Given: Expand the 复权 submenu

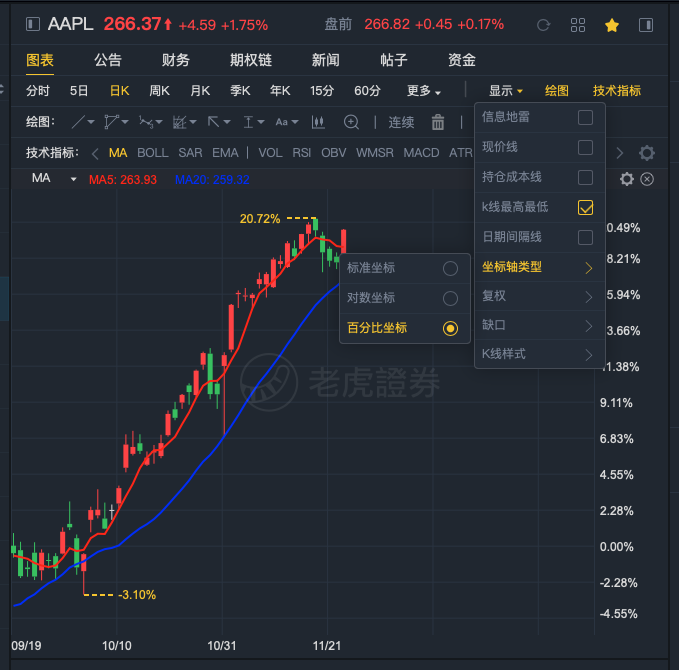Looking at the screenshot, I should [540, 296].
